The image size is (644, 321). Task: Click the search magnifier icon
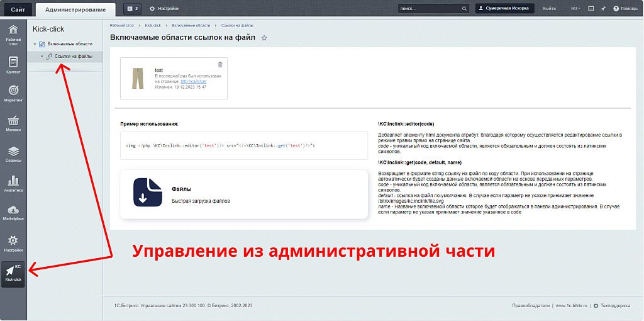pos(465,8)
